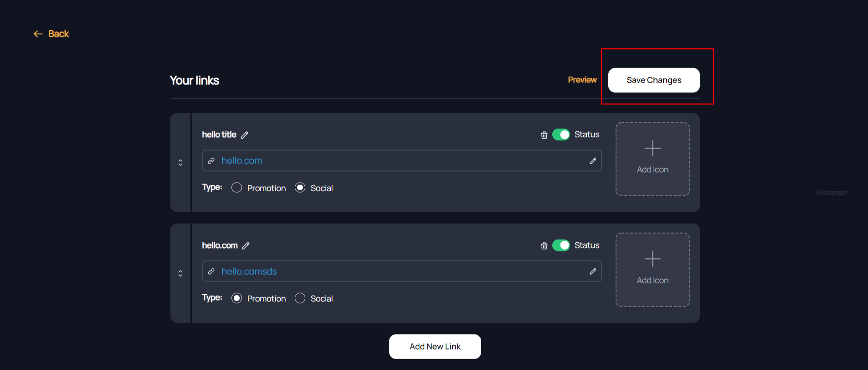Image resolution: width=868 pixels, height=370 pixels.
Task: Click reorder arrows handle on first link card
Action: click(180, 162)
